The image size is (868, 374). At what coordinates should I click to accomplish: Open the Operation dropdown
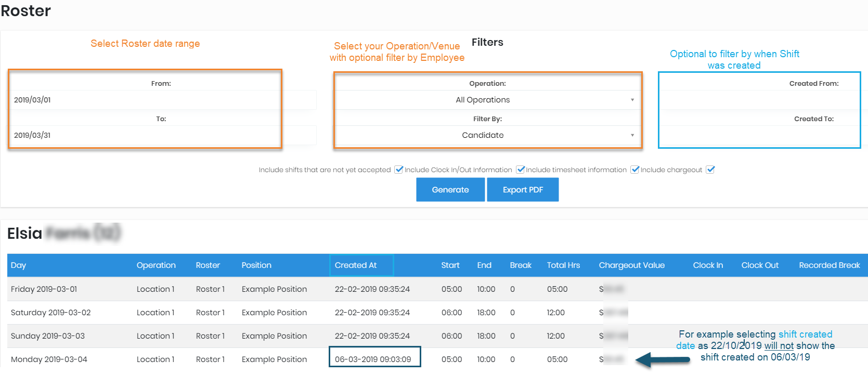point(487,100)
